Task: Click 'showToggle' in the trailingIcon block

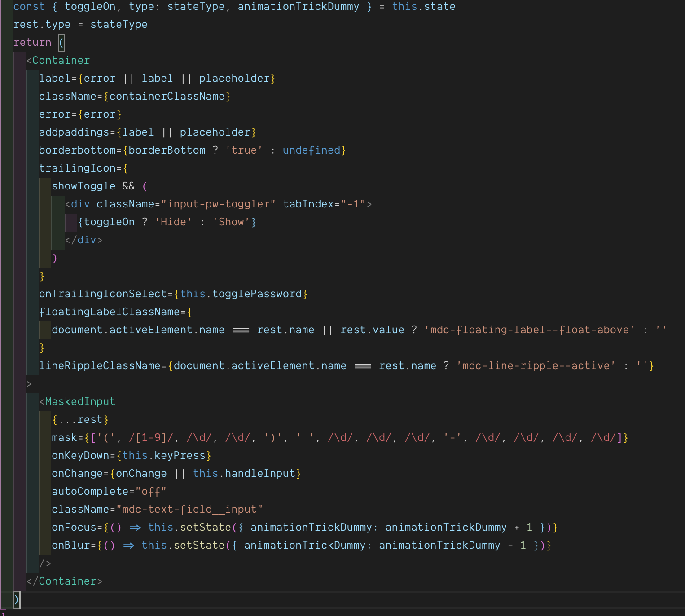Action: [84, 186]
